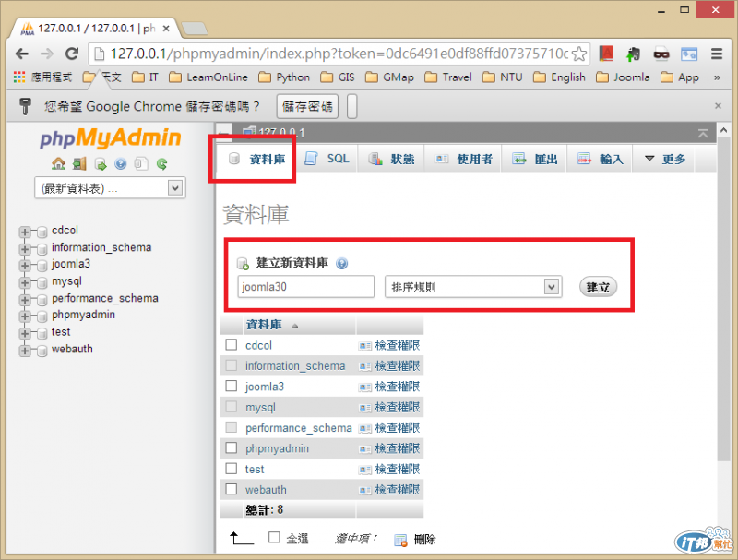Sort by 資料庫 column header
738x560 pixels.
pyautogui.click(x=264, y=324)
